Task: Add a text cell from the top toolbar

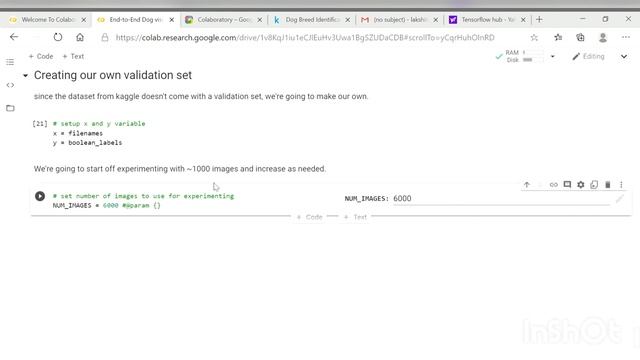Action: [73, 56]
